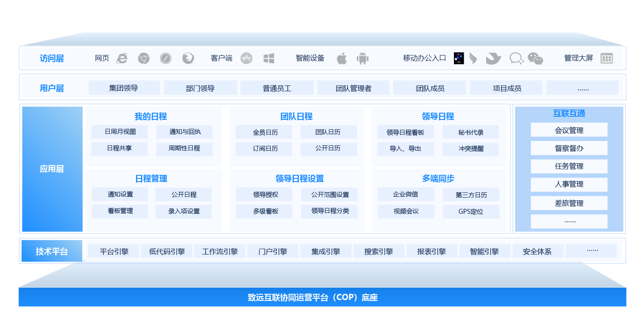
Task: Select the 领导授权 feature box
Action: click(x=264, y=195)
